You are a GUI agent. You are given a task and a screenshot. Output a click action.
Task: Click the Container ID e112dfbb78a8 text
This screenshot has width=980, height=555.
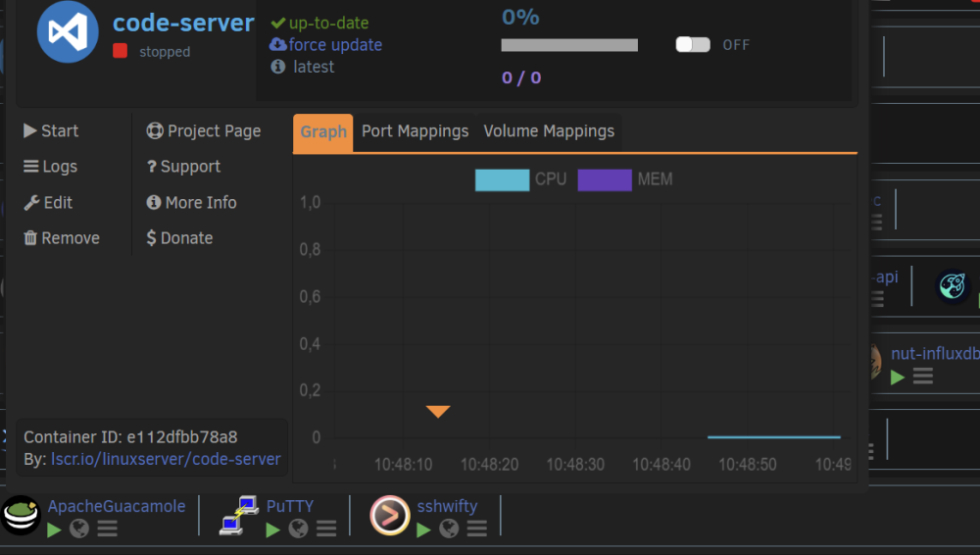point(130,436)
